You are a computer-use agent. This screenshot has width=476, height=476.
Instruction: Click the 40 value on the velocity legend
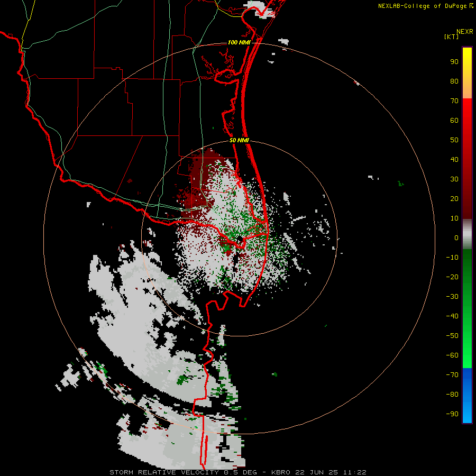[454, 160]
